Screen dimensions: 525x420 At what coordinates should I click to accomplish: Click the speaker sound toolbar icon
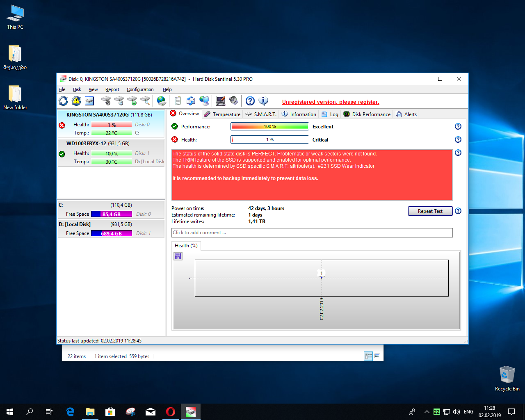pos(234,101)
